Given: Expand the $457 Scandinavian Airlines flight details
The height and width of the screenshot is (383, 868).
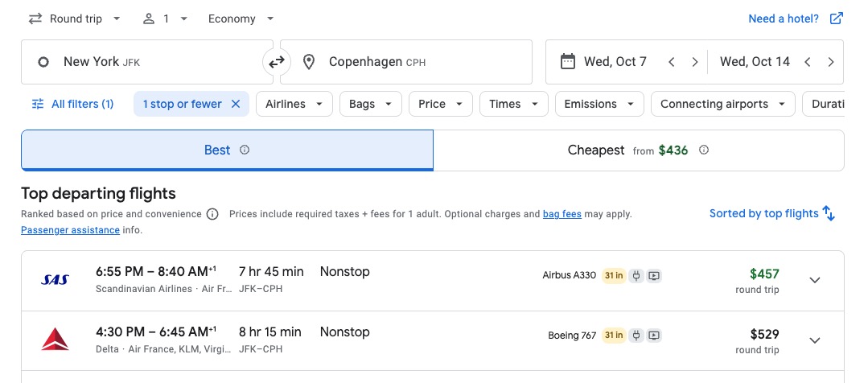Looking at the screenshot, I should (x=814, y=280).
